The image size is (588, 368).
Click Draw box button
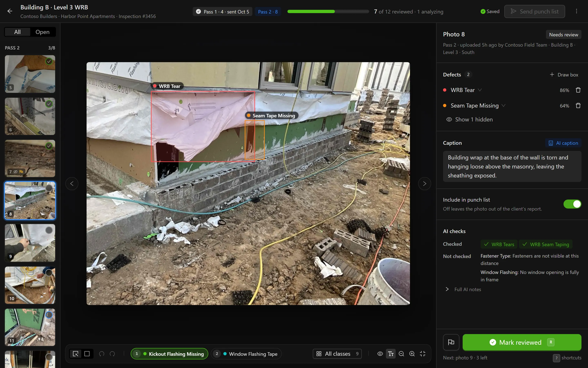tap(564, 75)
